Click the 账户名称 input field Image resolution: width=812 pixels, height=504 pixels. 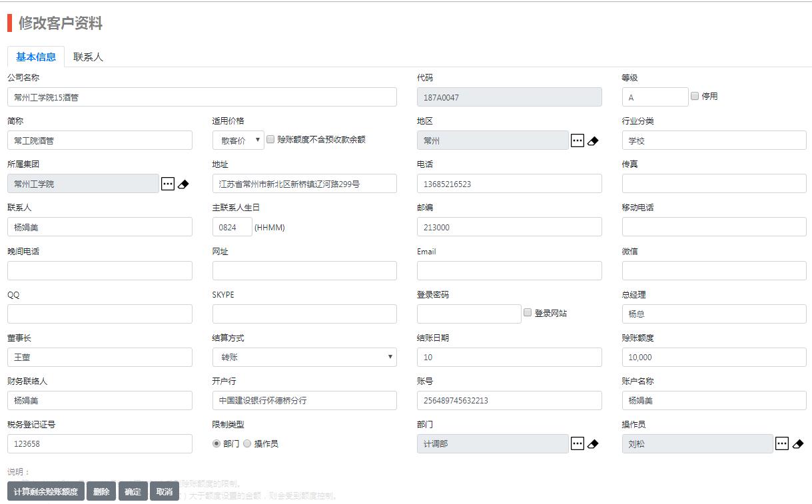pyautogui.click(x=714, y=400)
